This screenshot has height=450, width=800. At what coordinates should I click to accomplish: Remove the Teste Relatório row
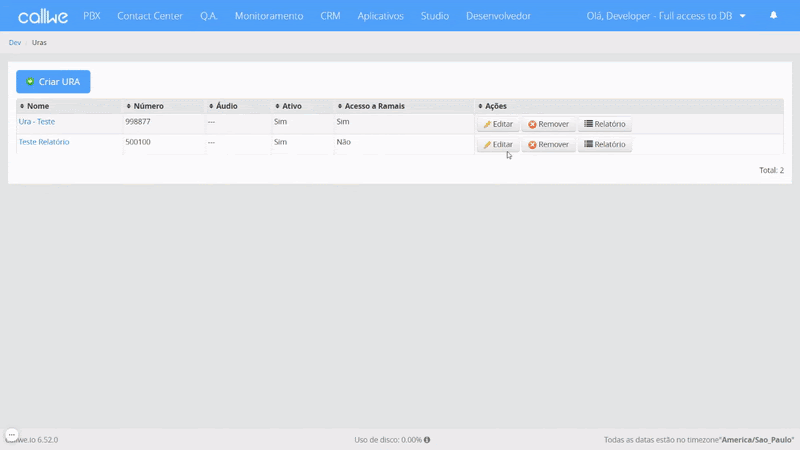pos(548,144)
